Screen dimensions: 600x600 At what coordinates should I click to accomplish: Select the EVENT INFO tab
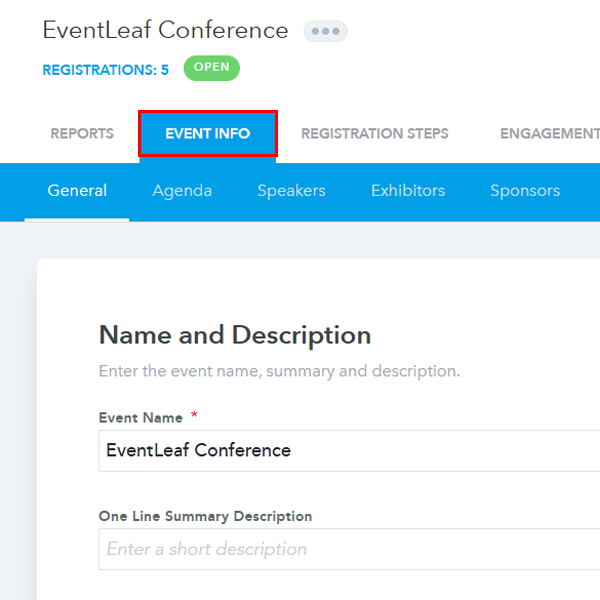[208, 134]
